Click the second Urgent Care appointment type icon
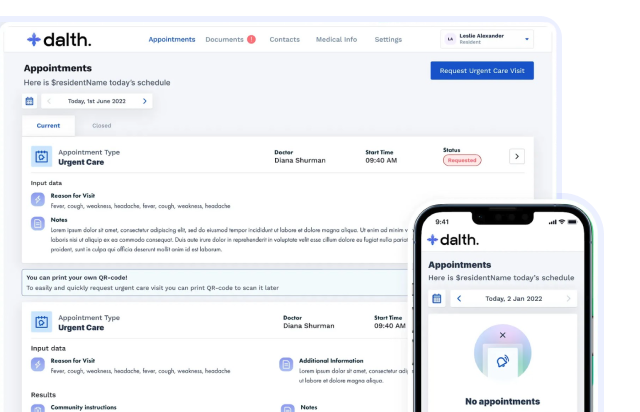 [41, 322]
